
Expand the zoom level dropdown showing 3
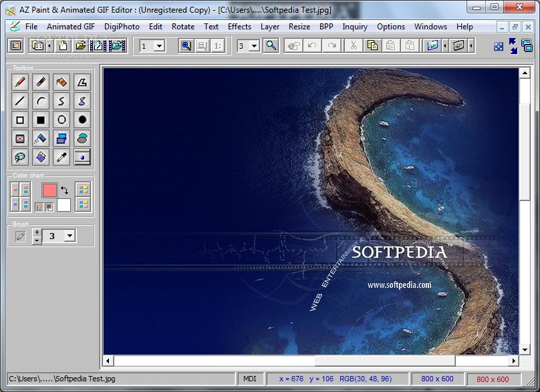tap(255, 46)
